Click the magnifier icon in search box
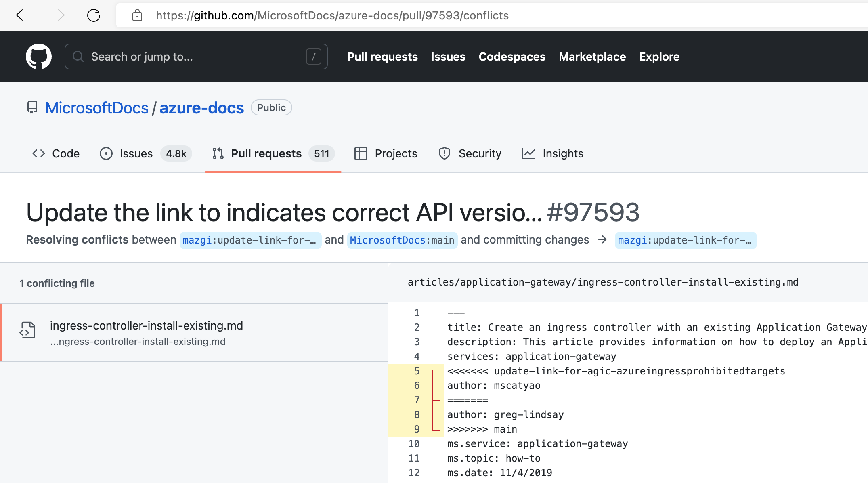 (x=78, y=57)
